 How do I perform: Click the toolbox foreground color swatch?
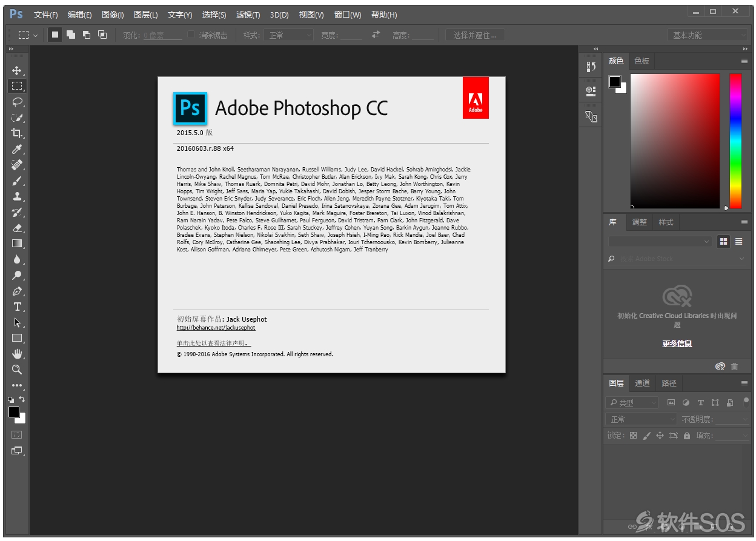(x=14, y=412)
